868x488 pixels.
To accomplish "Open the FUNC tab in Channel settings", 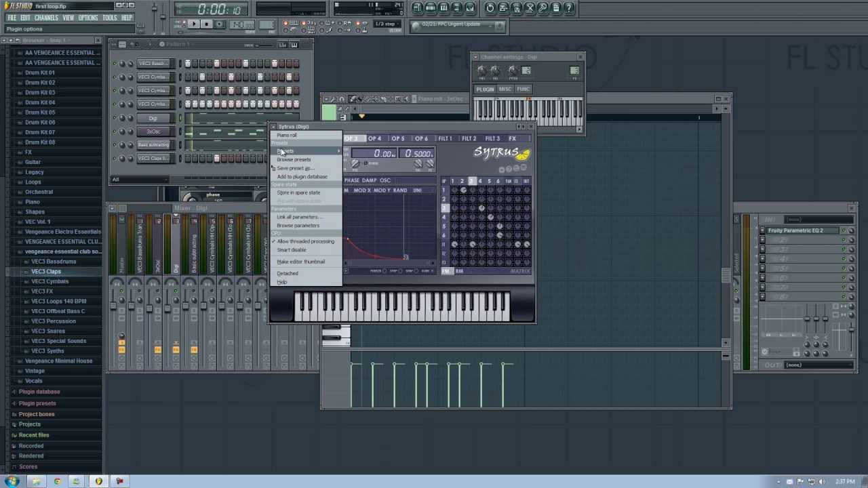I will point(523,89).
